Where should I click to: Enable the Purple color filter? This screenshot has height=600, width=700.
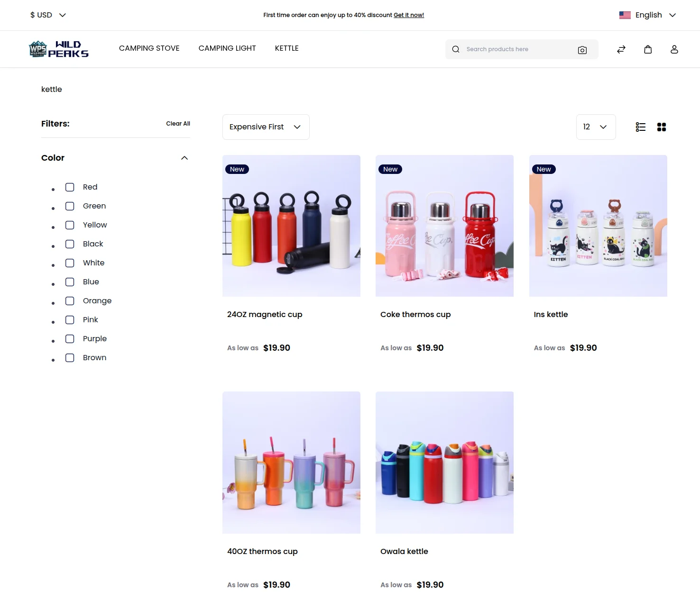[70, 339]
